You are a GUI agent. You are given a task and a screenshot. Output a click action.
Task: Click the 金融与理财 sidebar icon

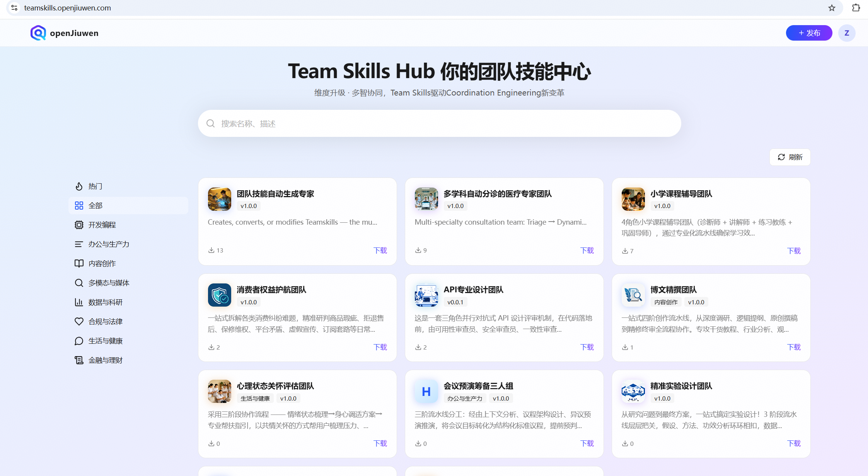point(79,360)
